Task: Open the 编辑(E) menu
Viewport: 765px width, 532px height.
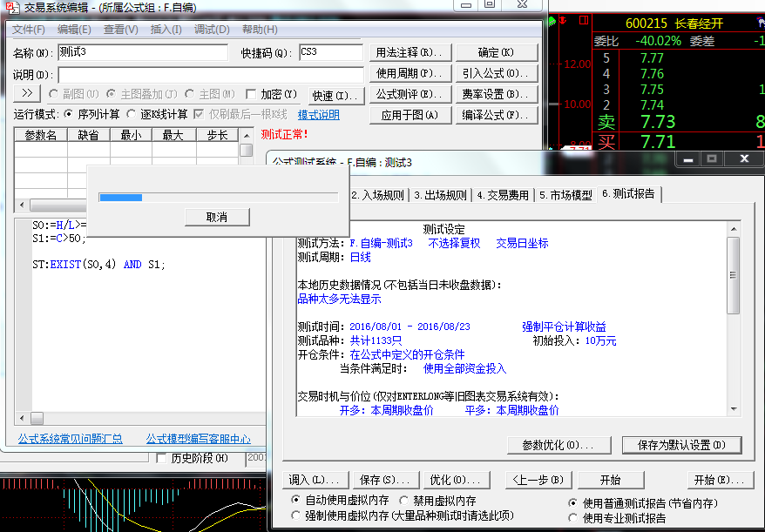Action: 74,30
